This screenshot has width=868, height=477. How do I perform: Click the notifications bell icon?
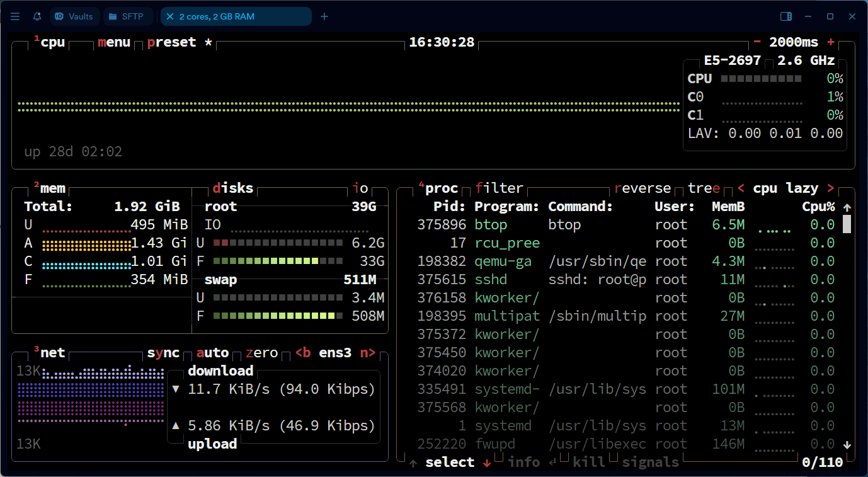click(x=37, y=16)
